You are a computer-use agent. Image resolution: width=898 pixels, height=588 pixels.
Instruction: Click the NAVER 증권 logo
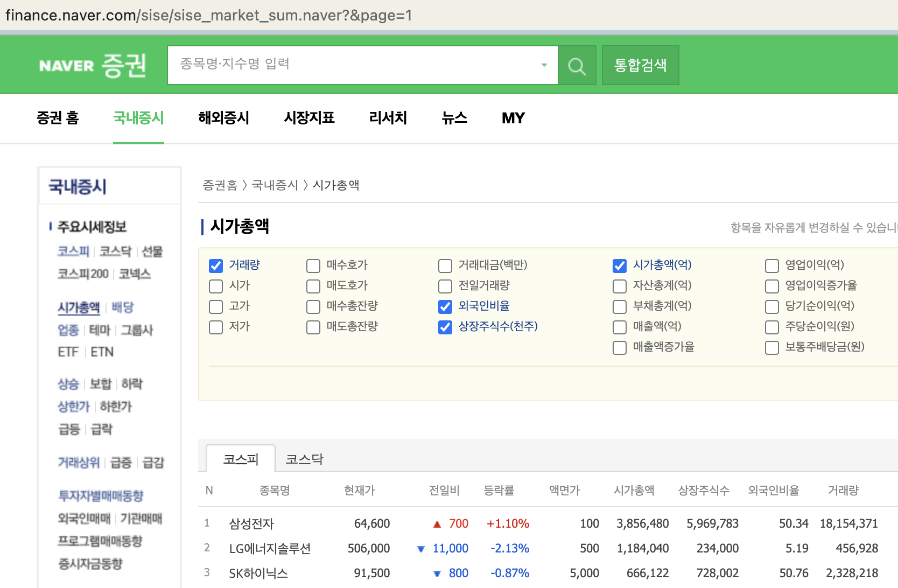pyautogui.click(x=93, y=65)
